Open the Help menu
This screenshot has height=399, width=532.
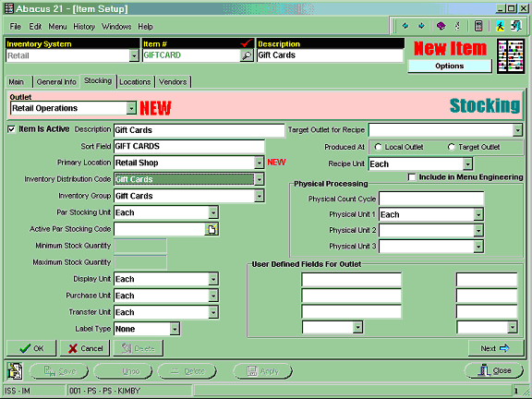tap(145, 27)
